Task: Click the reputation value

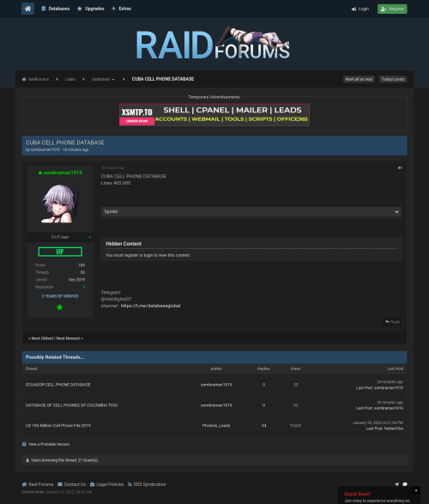Action: (x=83, y=287)
